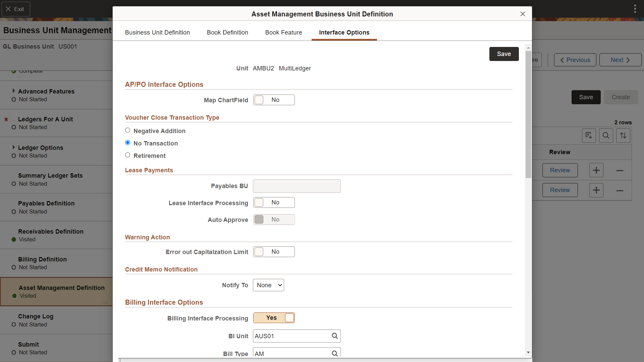Click the plus icon to add first row
644x362 pixels.
click(596, 170)
